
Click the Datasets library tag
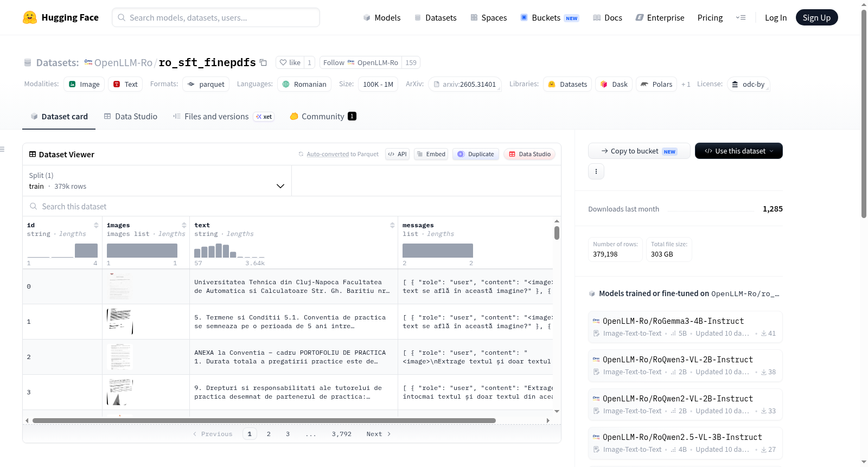coord(567,84)
